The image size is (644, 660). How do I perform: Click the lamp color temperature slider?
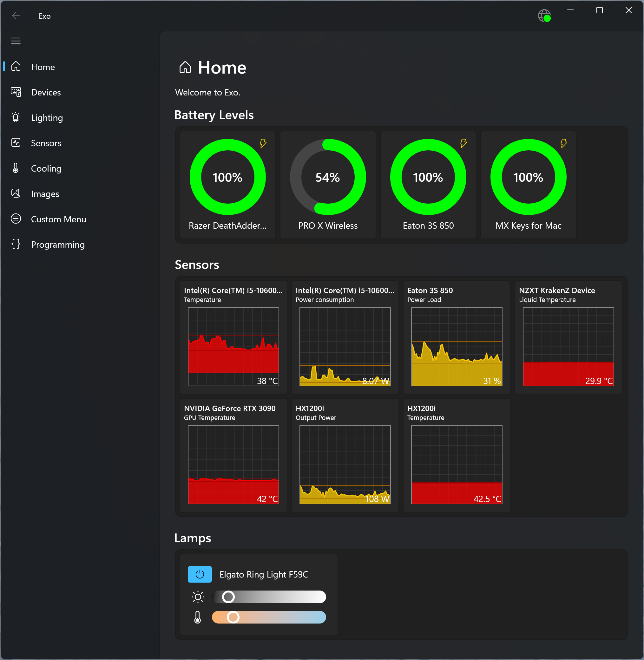coord(269,617)
